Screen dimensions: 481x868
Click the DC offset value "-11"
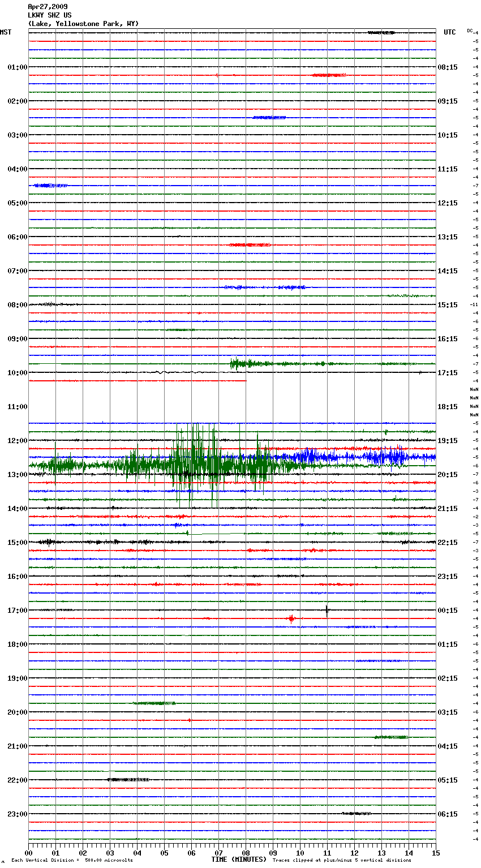(x=474, y=305)
